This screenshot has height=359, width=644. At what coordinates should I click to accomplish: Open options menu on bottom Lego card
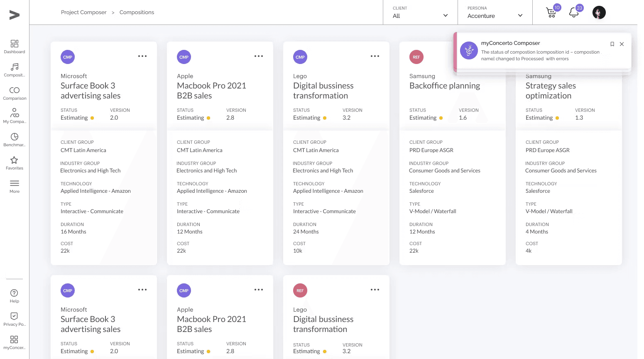375,290
